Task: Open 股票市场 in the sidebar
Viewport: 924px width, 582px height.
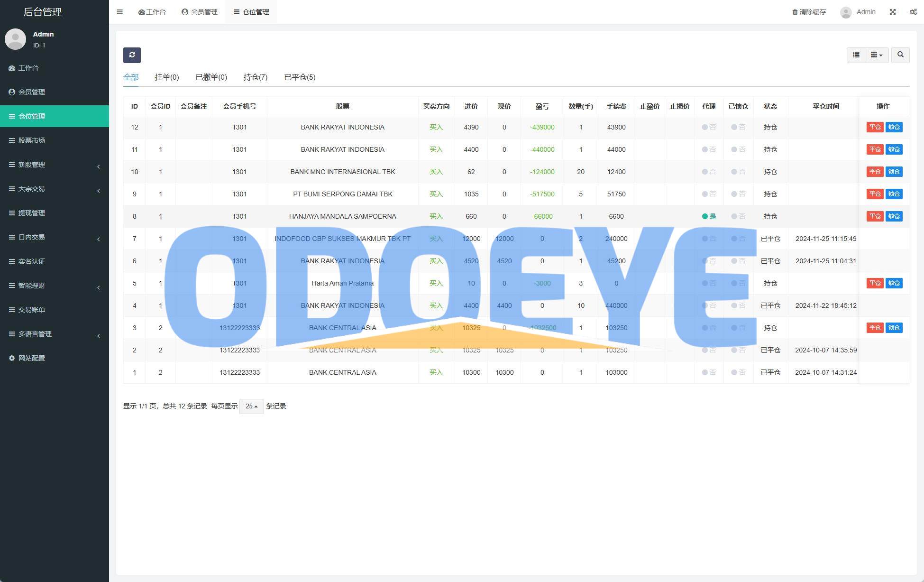Action: pyautogui.click(x=55, y=140)
